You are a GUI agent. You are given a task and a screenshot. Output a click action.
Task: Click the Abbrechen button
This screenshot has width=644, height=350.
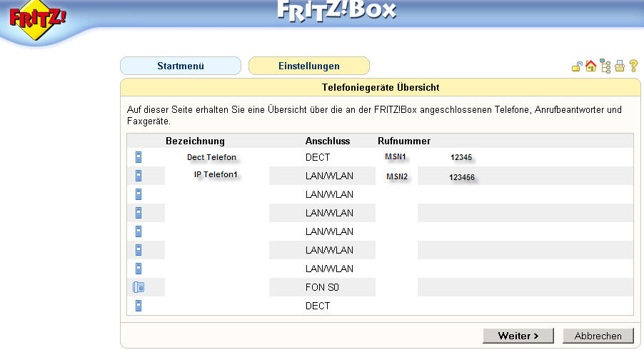(x=598, y=336)
